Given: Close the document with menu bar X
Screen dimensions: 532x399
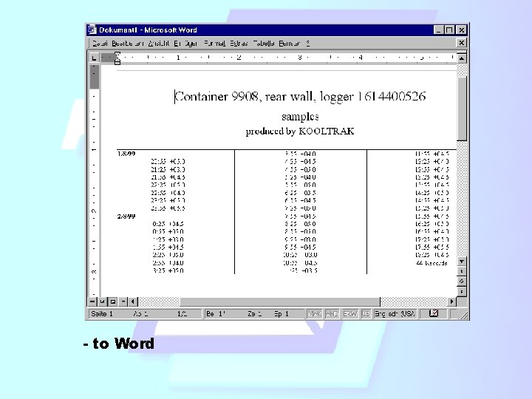Looking at the screenshot, I should pyautogui.click(x=461, y=43).
